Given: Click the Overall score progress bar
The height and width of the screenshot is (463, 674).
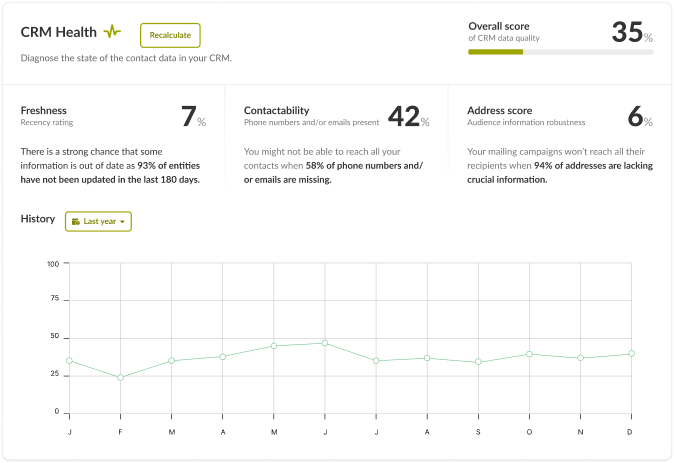Looking at the screenshot, I should [560, 52].
